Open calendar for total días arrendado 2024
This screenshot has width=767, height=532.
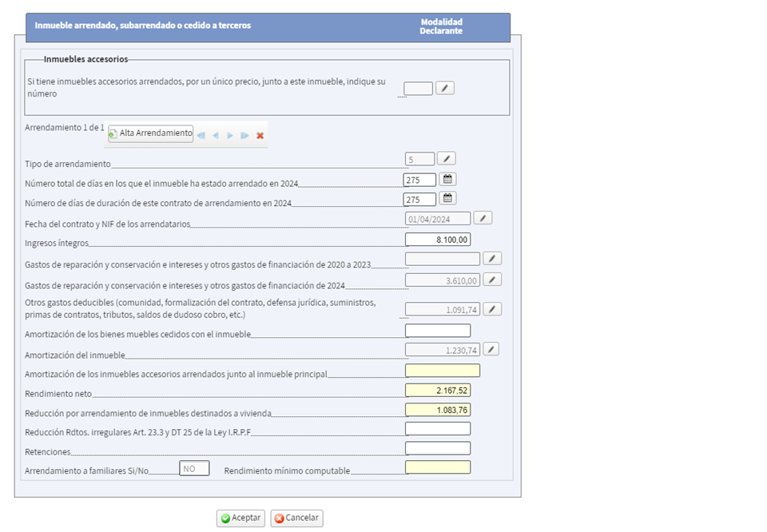tap(447, 180)
